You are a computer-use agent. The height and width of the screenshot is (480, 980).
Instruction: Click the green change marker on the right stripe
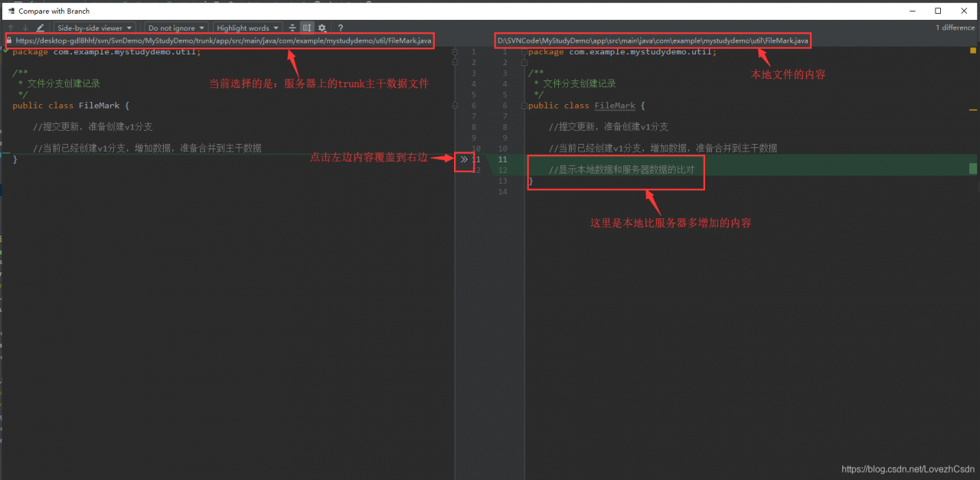pos(973,168)
